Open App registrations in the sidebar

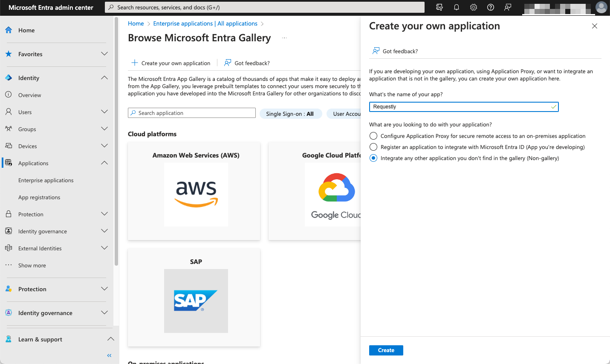point(39,197)
